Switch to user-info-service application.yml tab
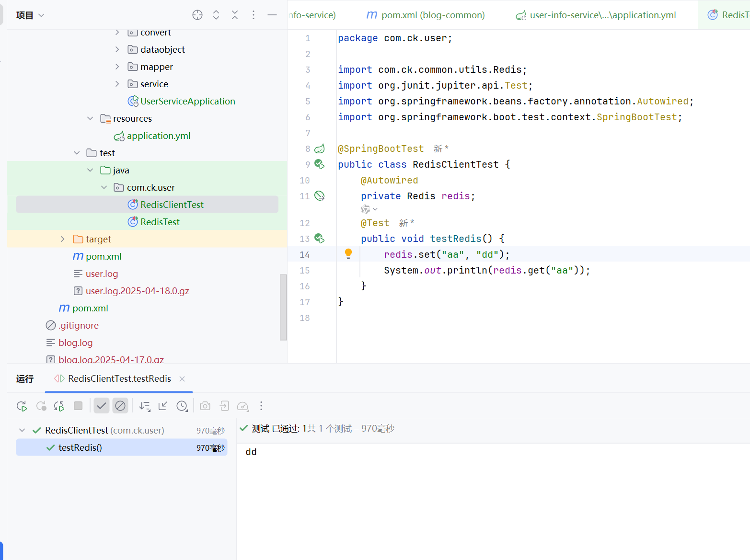This screenshot has height=560, width=750. [x=596, y=15]
